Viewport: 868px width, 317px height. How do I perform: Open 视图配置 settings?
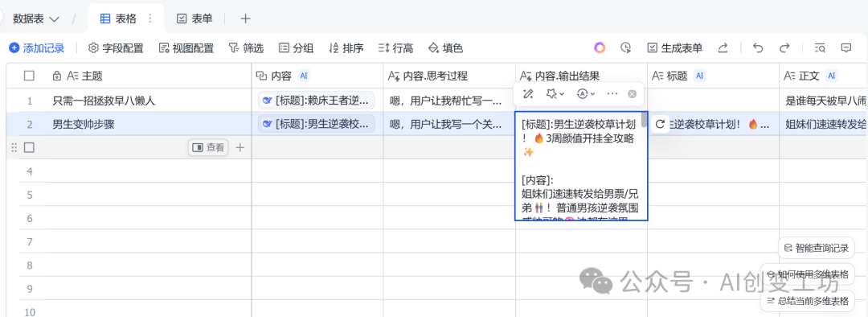[186, 48]
